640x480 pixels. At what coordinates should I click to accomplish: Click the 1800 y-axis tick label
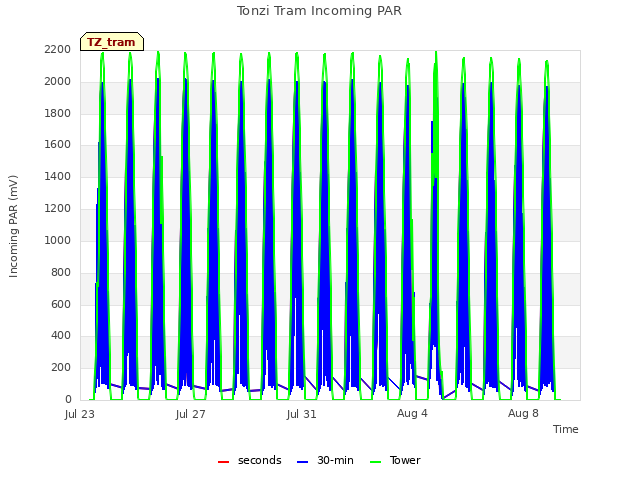click(58, 113)
